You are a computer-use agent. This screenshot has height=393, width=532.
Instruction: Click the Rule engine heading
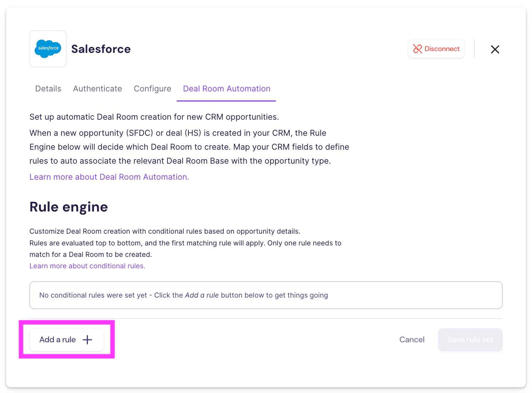point(69,207)
